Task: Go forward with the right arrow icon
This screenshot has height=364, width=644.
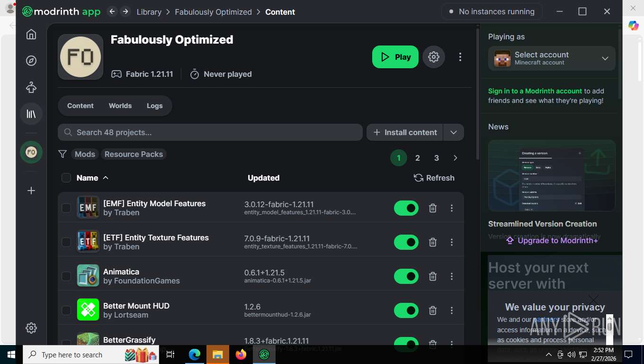Action: pos(125,11)
